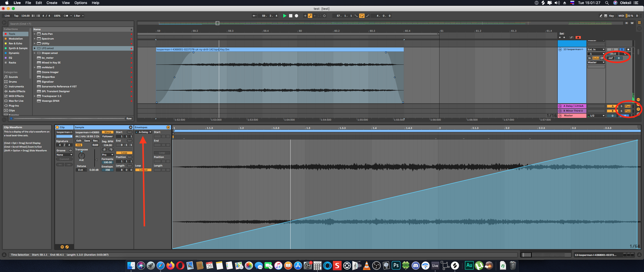
Task: Toggle the Warp switch off
Action: tap(107, 132)
